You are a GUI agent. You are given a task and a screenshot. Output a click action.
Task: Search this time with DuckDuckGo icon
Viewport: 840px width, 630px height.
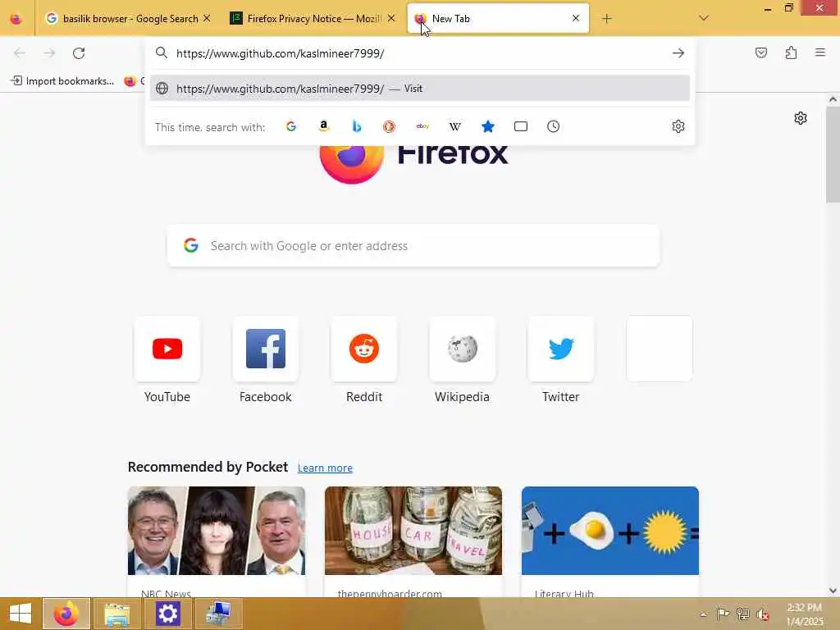coord(389,126)
